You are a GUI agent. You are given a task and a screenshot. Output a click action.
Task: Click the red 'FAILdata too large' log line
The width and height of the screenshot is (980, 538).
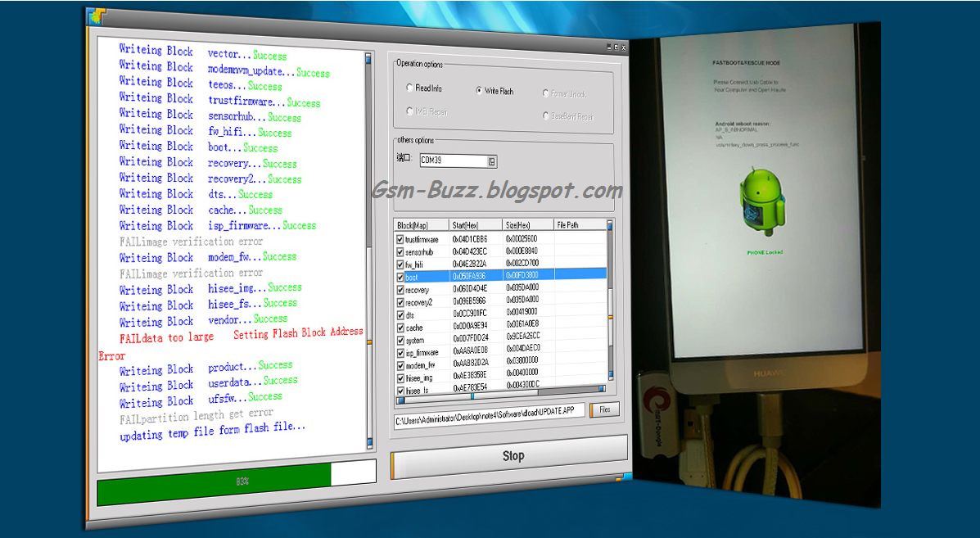pos(166,337)
